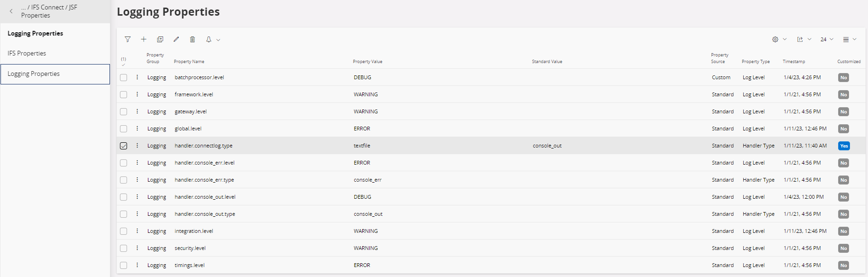Open the list view density dropdown
This screenshot has height=277, width=868.
click(850, 39)
